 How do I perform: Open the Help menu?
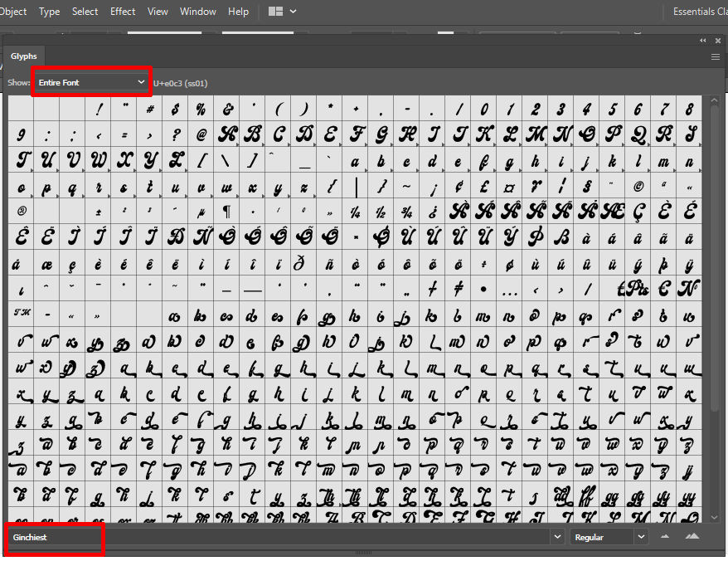(x=238, y=11)
